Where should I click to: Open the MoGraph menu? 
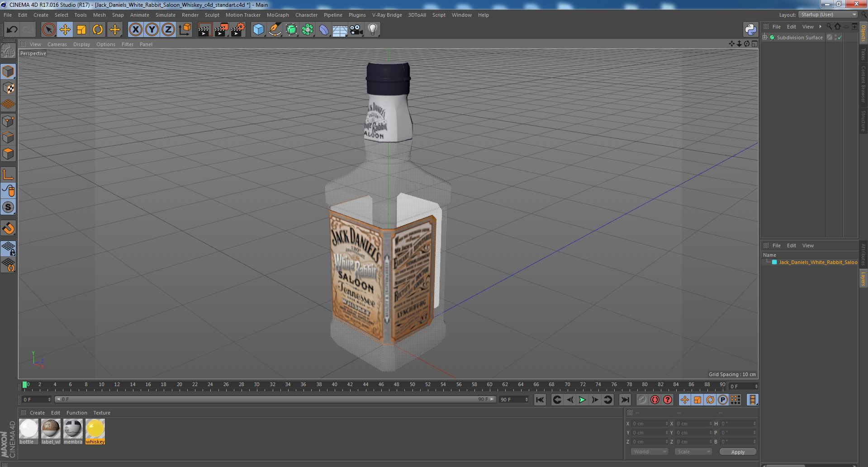coord(278,15)
